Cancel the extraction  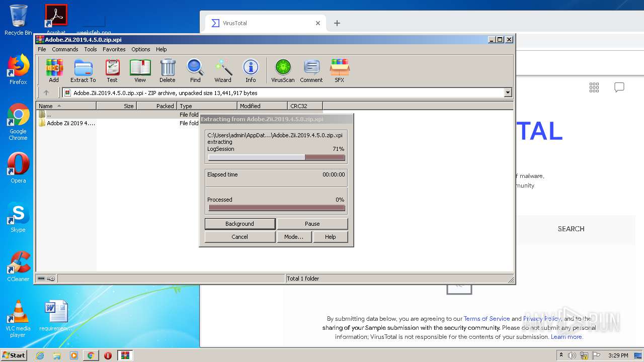[239, 237]
